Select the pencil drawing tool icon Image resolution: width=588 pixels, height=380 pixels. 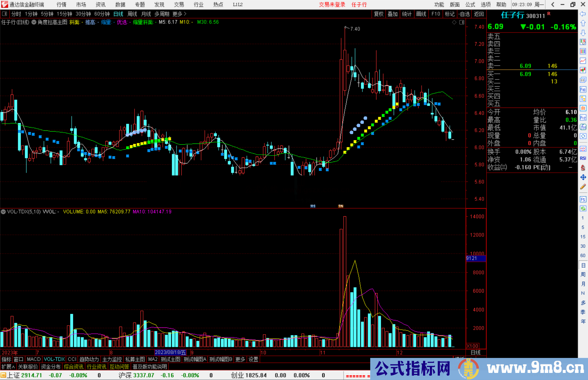pos(583,187)
